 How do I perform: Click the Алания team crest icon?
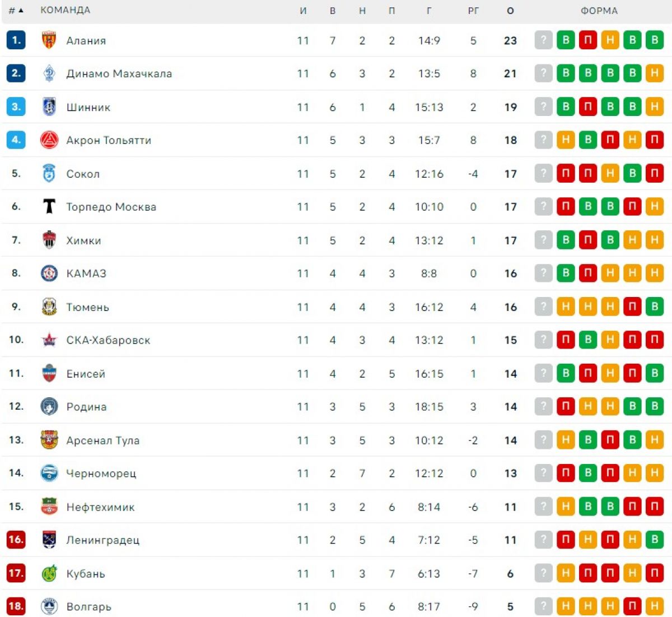pos(49,40)
